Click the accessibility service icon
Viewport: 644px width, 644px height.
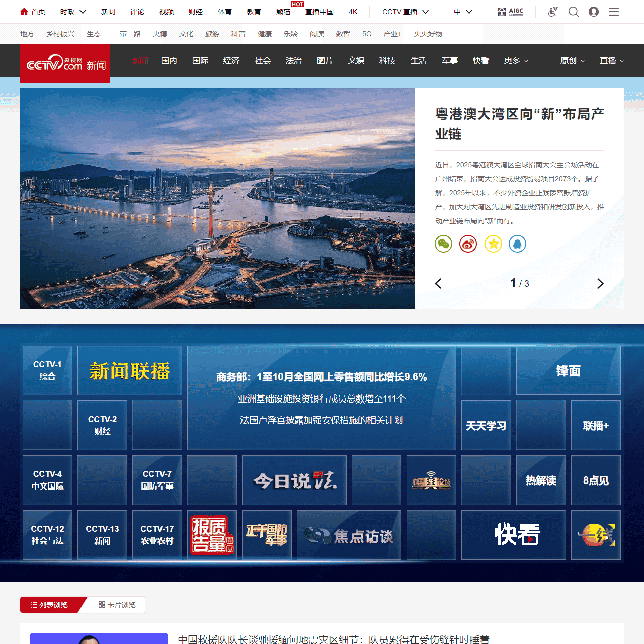[552, 11]
